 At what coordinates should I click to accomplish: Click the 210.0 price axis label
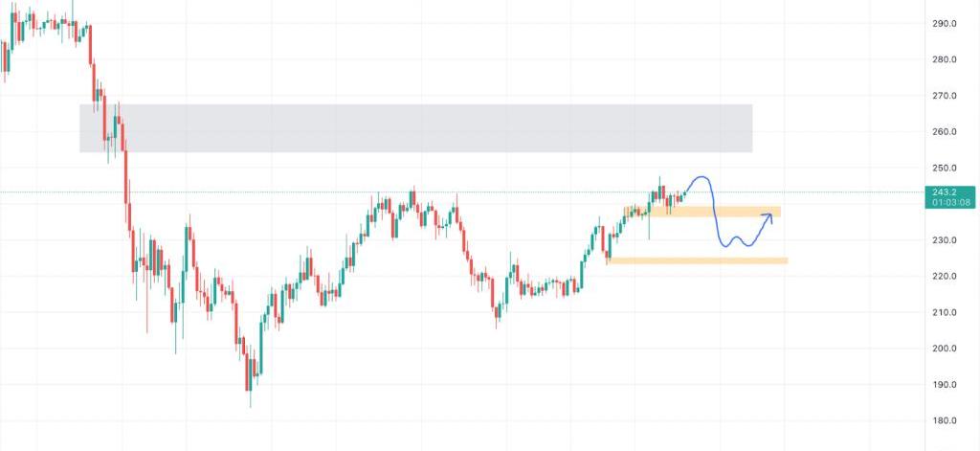(x=946, y=312)
